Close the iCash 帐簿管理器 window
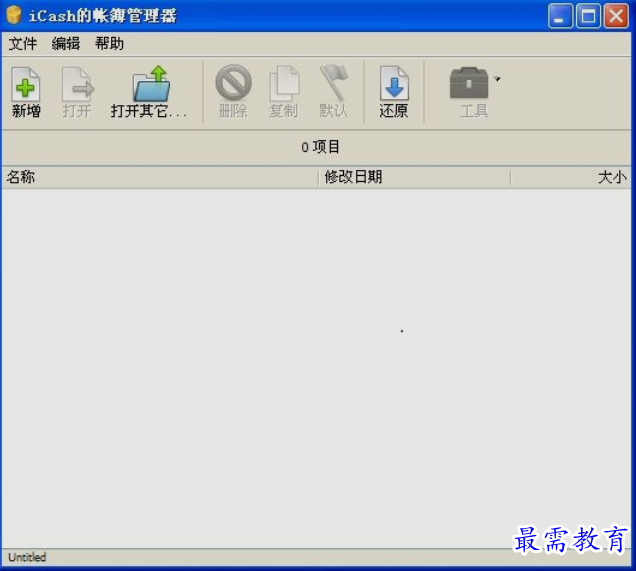 pyautogui.click(x=616, y=16)
